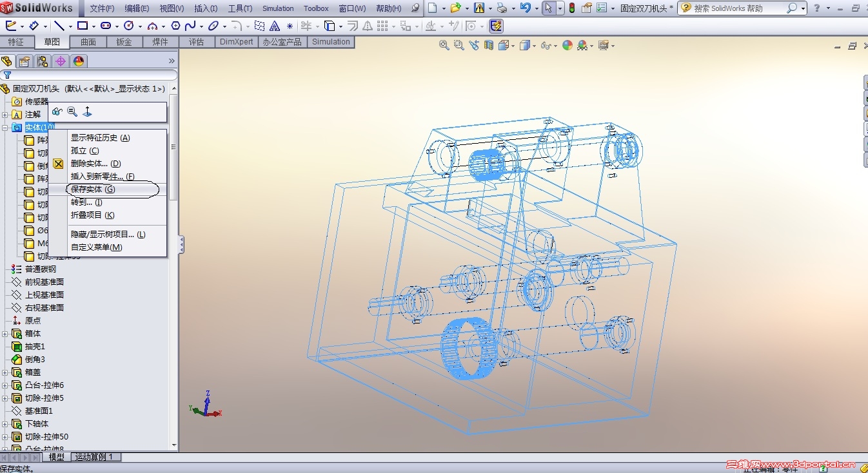Open the DimXpertManager crosshair tab
The height and width of the screenshot is (473, 868).
[x=61, y=61]
